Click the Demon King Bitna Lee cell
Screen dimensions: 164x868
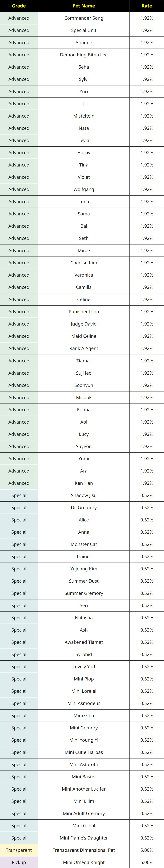[84, 55]
